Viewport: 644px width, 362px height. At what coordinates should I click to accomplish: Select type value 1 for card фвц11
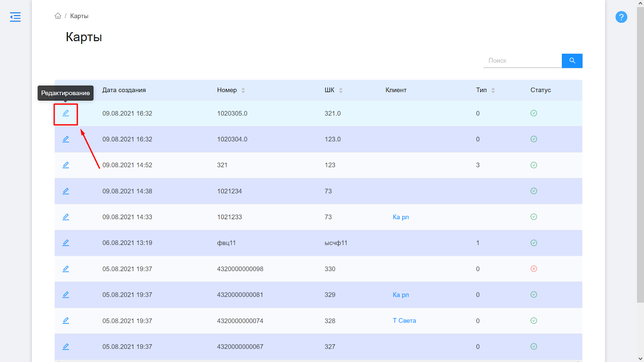pyautogui.click(x=478, y=243)
